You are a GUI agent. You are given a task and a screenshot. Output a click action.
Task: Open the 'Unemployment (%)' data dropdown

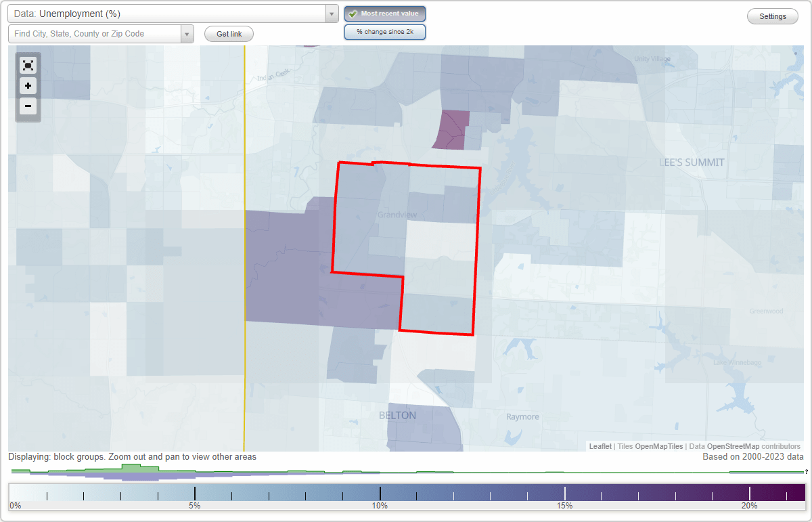pos(169,13)
